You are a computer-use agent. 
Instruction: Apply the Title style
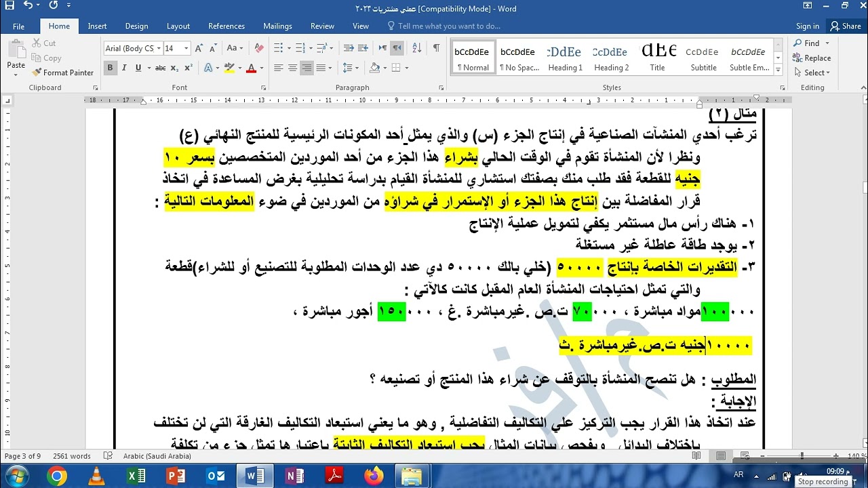[658, 57]
